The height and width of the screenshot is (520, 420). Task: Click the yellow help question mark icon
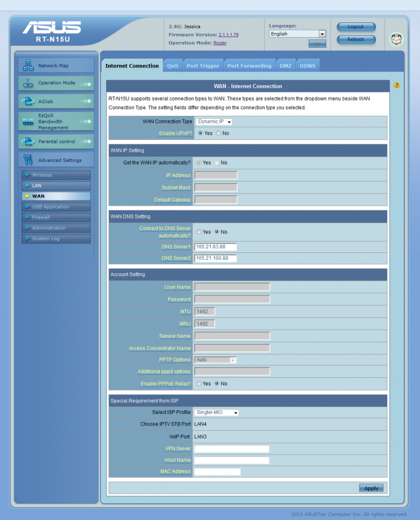click(x=397, y=85)
